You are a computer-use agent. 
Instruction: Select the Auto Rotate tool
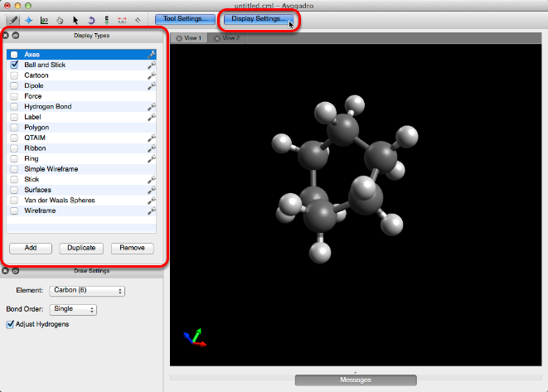click(x=91, y=18)
